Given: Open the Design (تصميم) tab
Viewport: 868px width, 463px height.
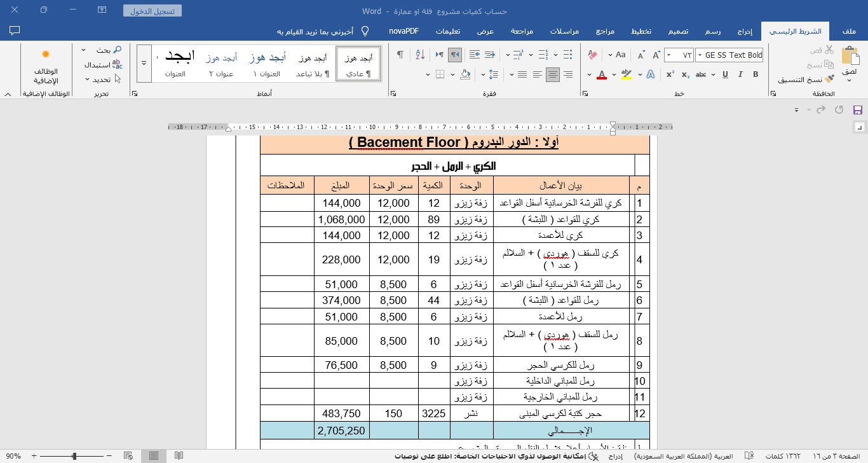Looking at the screenshot, I should tap(679, 31).
